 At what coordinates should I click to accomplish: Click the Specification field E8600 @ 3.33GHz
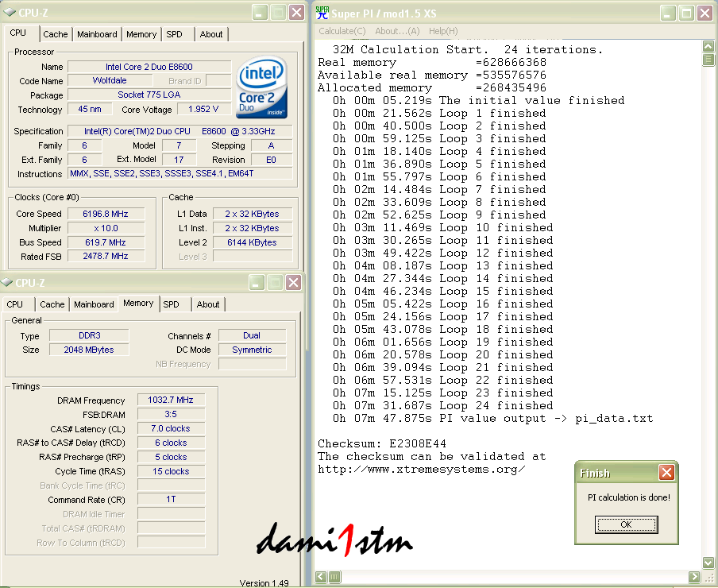180,131
